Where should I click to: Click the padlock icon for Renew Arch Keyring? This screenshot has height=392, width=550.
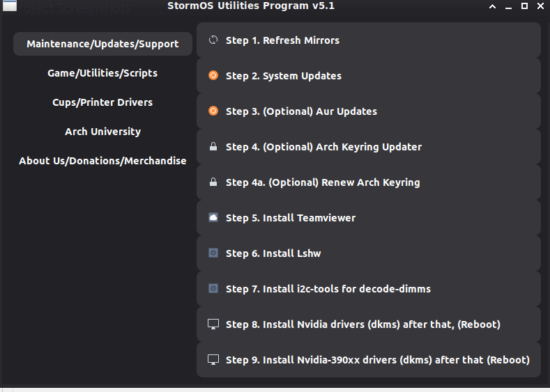[213, 182]
